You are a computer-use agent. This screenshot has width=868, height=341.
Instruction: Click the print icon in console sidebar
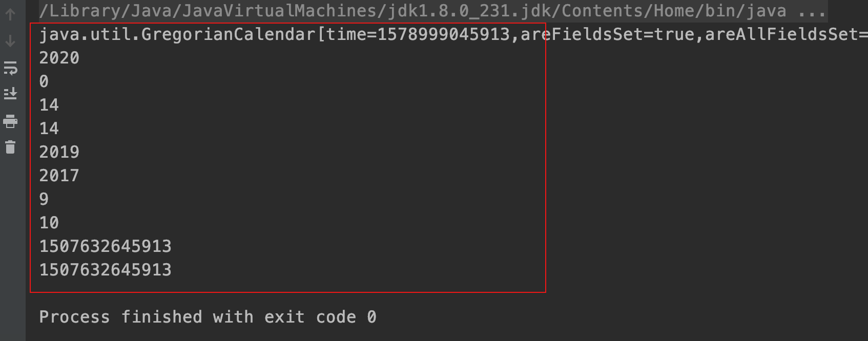click(x=10, y=121)
